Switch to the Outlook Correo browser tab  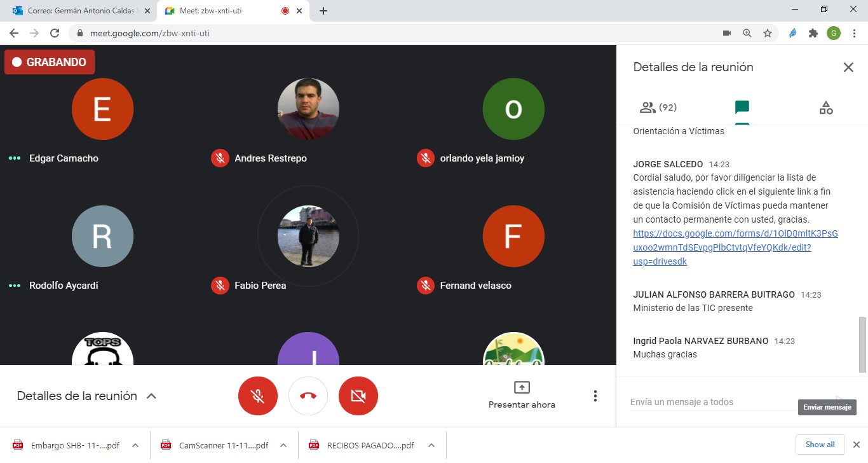point(79,11)
